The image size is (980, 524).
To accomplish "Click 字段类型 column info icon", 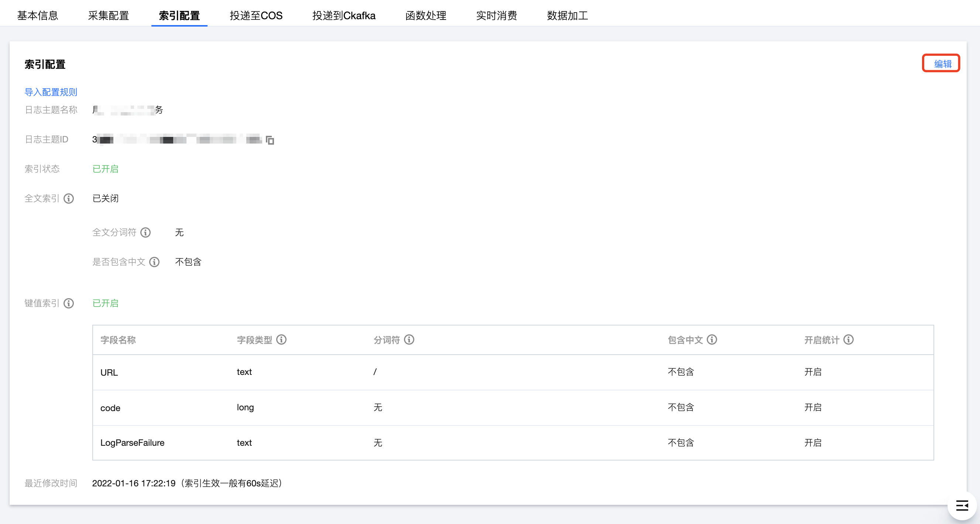I will 281,339.
